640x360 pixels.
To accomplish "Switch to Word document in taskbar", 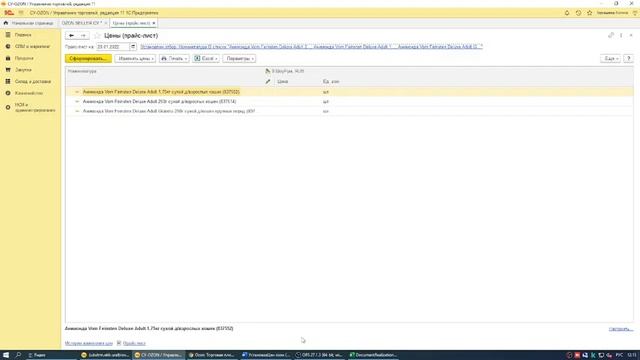I will (265, 355).
